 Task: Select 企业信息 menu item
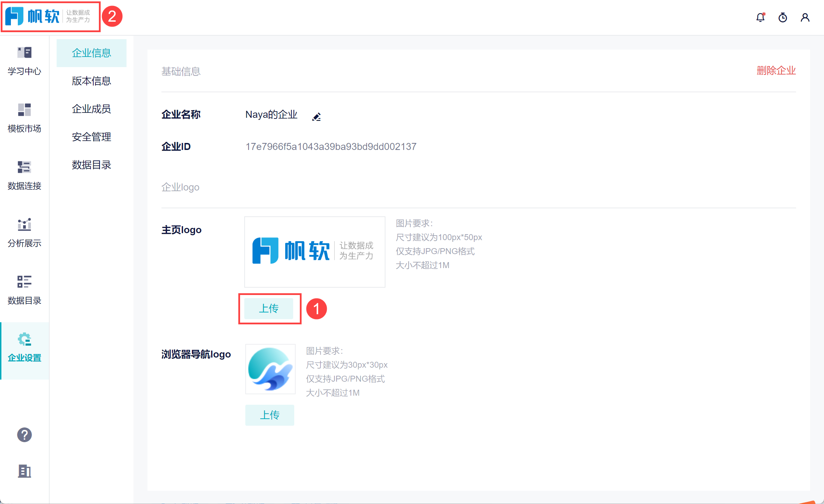coord(91,53)
